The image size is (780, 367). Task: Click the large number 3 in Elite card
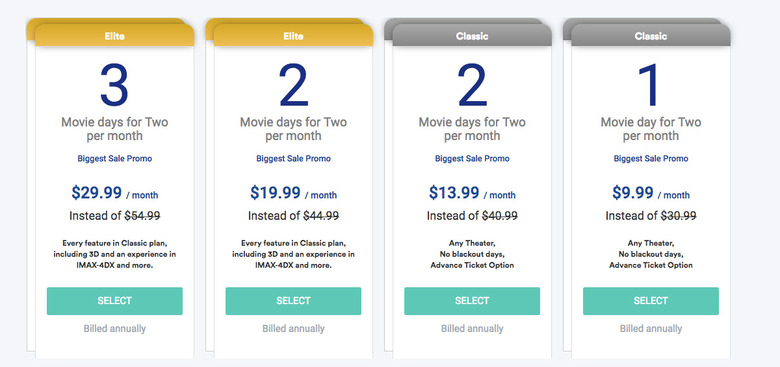[x=114, y=85]
